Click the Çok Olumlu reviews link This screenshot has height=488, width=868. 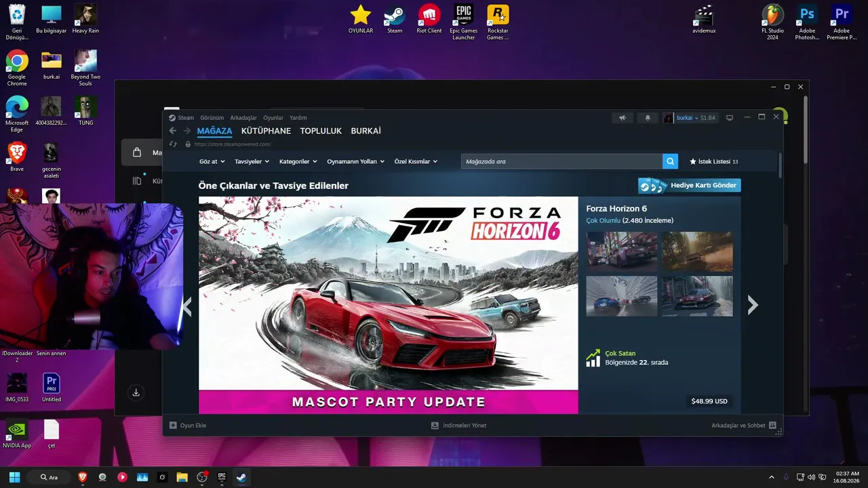[604, 220]
